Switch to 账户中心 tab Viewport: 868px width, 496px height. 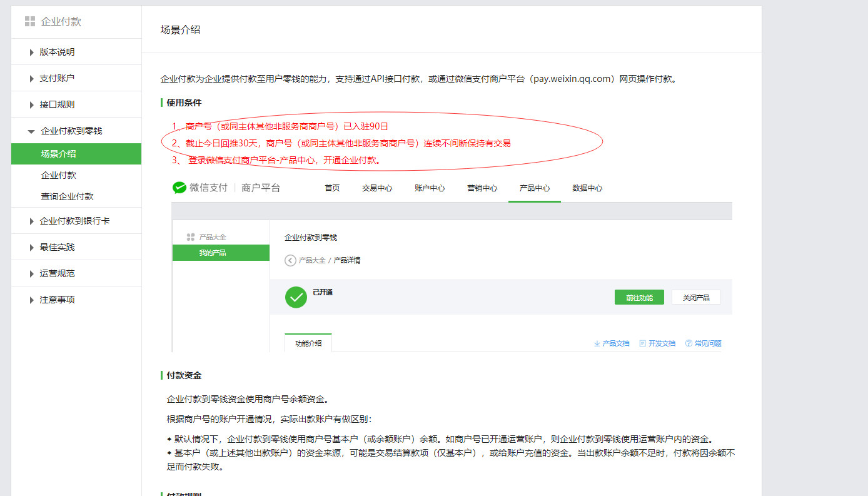(x=430, y=188)
